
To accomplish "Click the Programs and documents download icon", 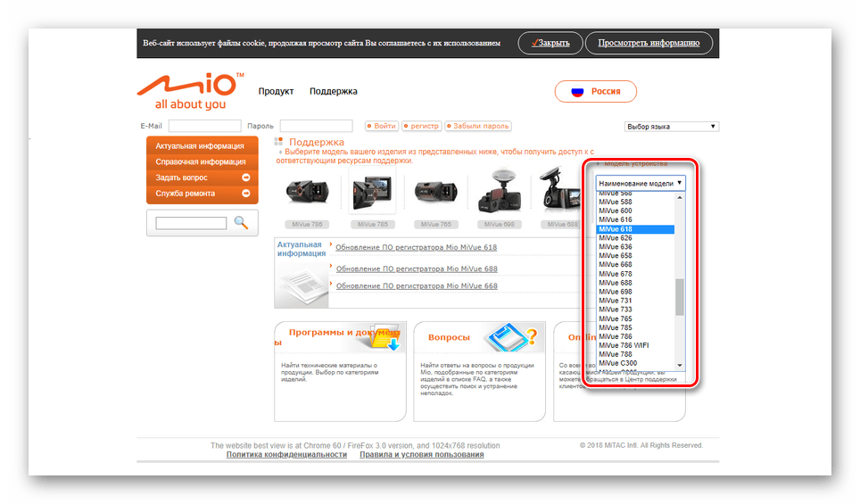I will [x=386, y=340].
